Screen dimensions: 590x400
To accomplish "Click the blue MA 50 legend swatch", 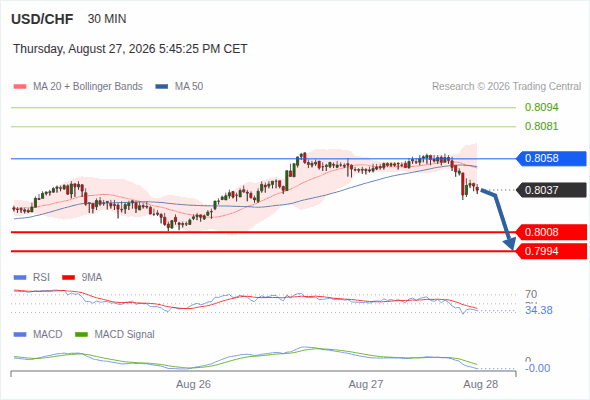I will coord(162,87).
